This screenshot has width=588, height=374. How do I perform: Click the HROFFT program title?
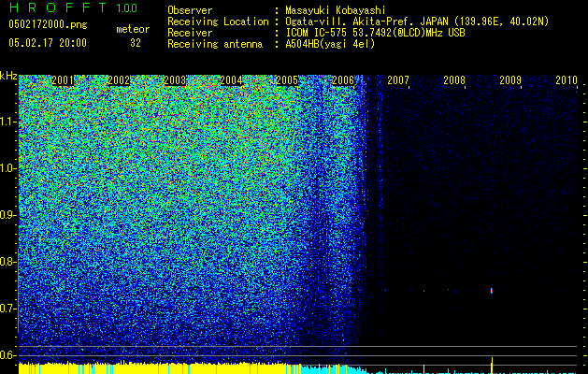(x=58, y=7)
